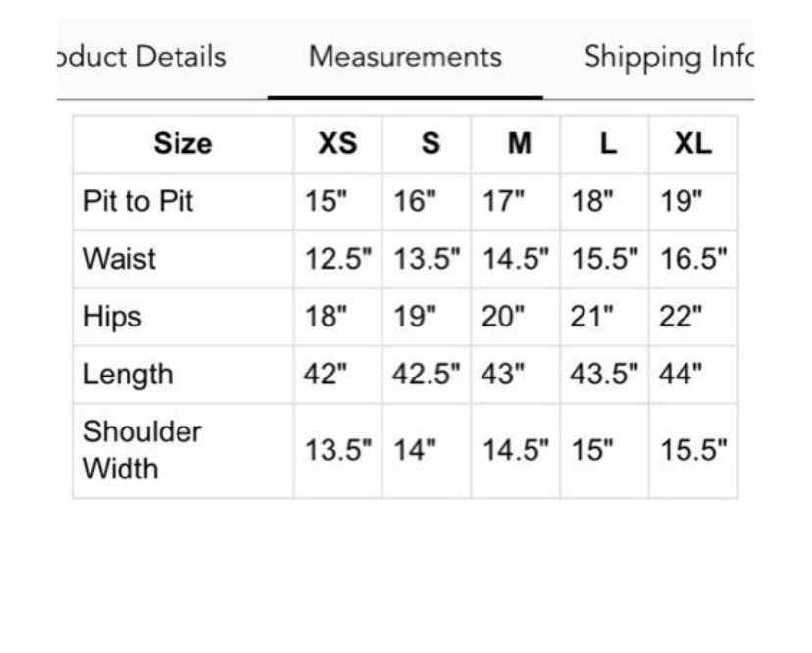Viewport: 812px width, 653px height.
Task: Click the M size column header
Action: click(519, 144)
